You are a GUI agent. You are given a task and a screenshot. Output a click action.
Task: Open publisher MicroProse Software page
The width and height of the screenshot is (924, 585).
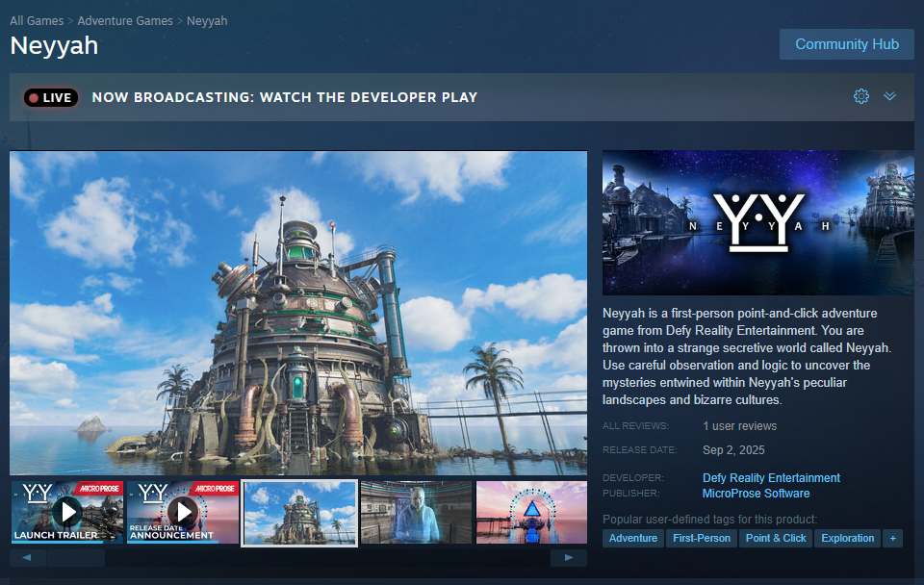756,493
